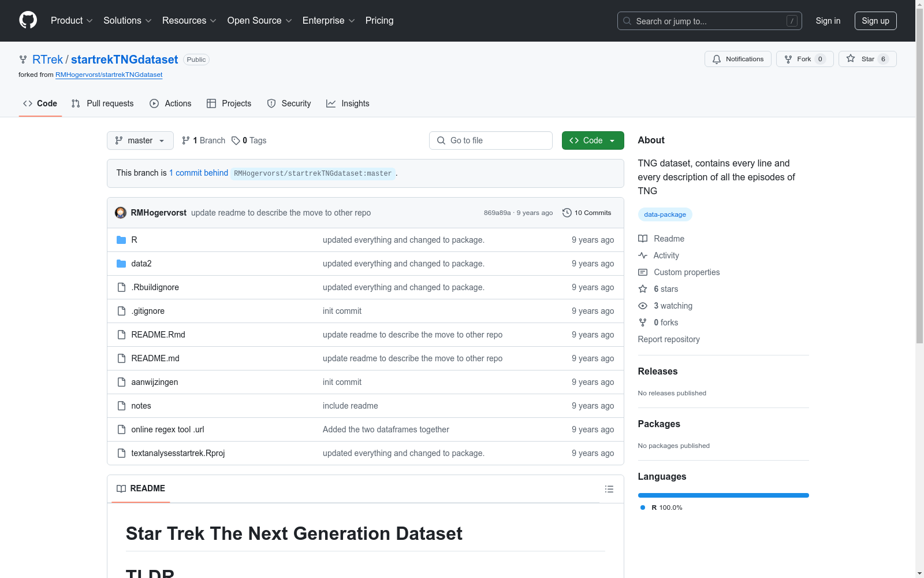Click the data2 folder icon
The height and width of the screenshot is (578, 924).
[x=121, y=264]
